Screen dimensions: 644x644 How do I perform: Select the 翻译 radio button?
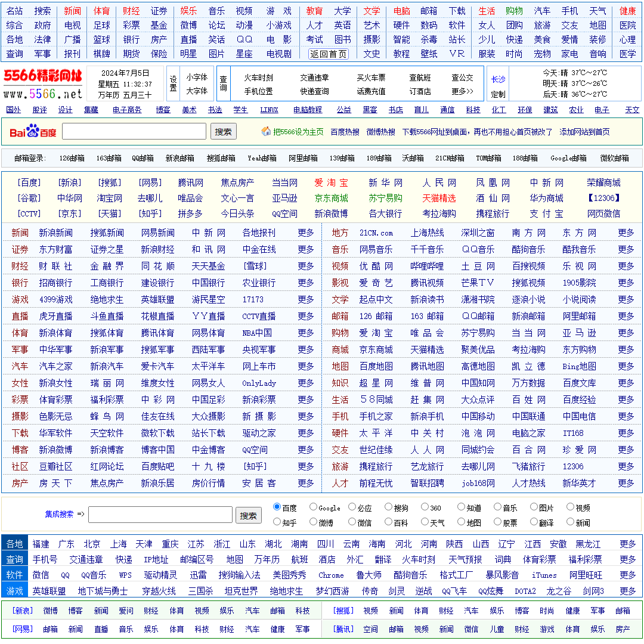click(534, 522)
